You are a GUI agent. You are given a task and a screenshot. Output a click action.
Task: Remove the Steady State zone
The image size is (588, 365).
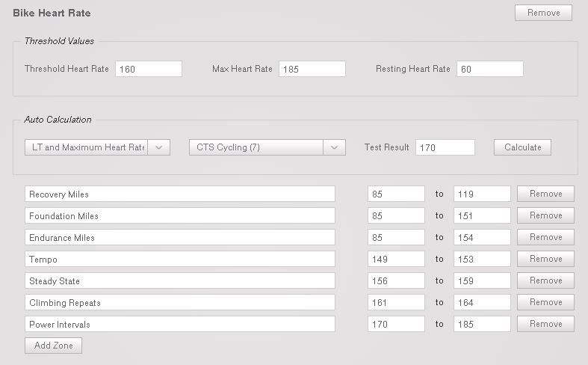[x=545, y=280]
